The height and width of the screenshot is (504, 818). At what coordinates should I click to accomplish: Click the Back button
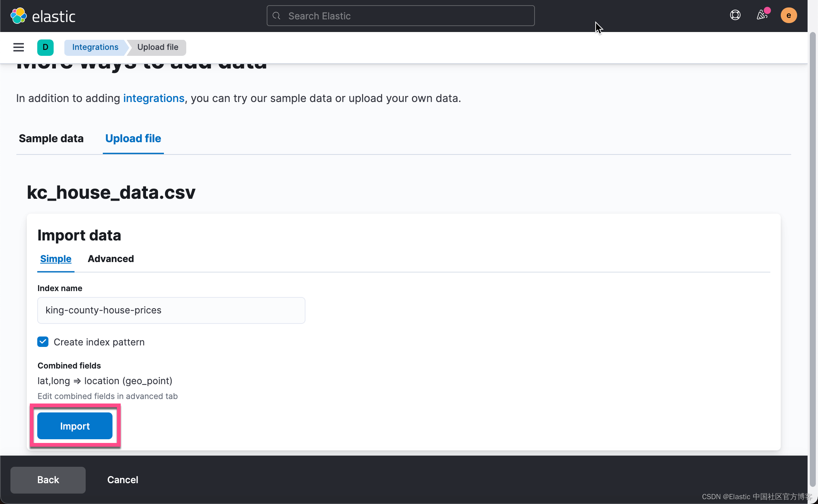pyautogui.click(x=48, y=480)
